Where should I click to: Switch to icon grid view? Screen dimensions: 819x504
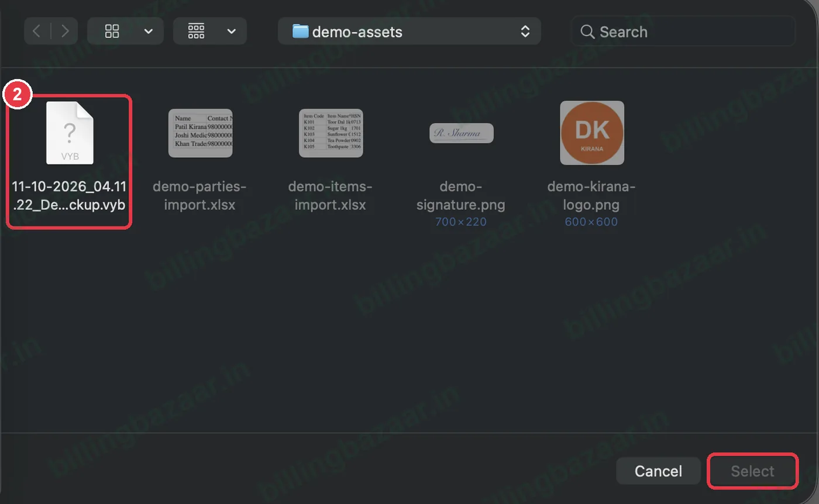tap(112, 31)
